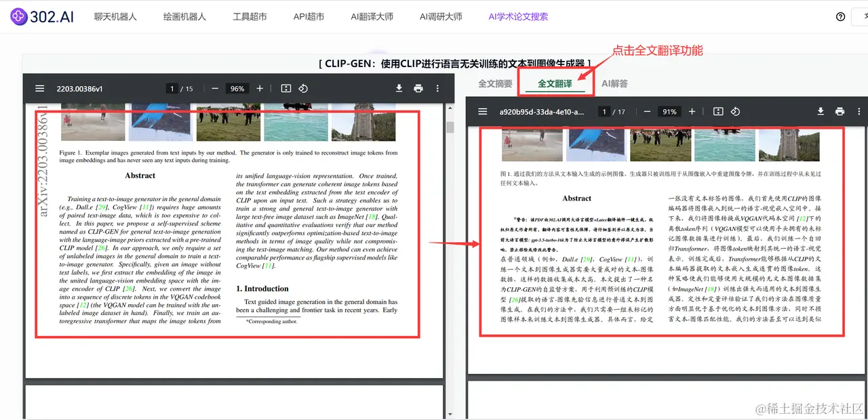Download the translated Chinese PDF
Image resolution: width=868 pixels, height=420 pixels.
coord(820,111)
